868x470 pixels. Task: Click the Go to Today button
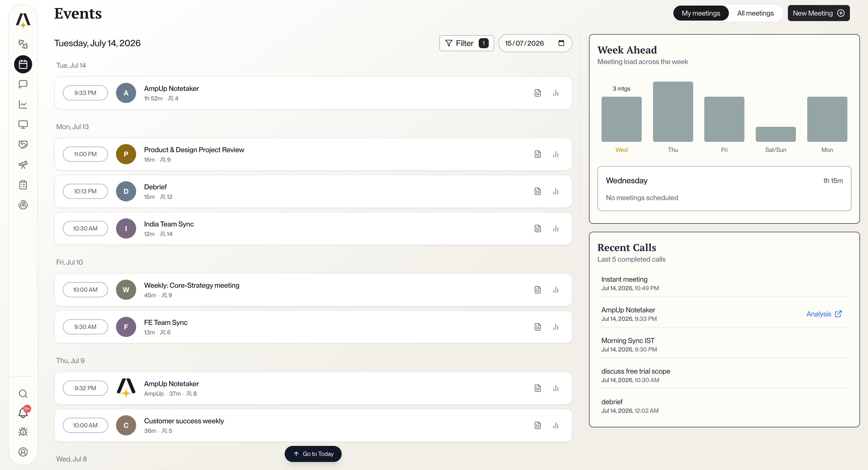(313, 454)
